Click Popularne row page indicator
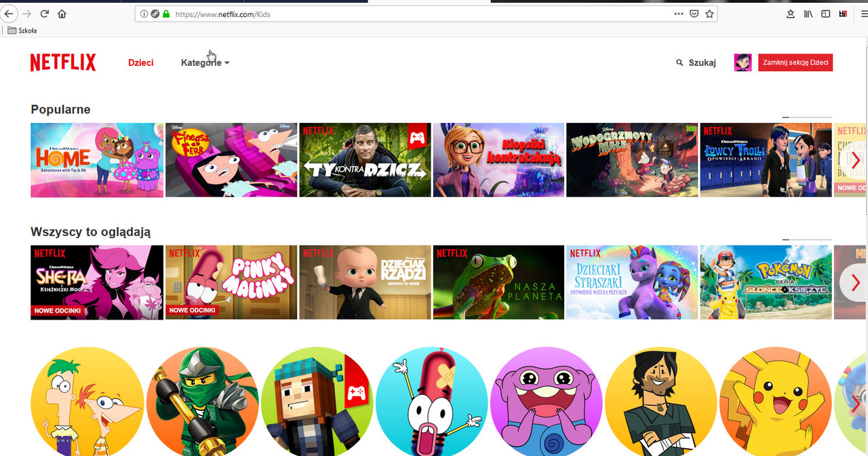 pyautogui.click(x=807, y=117)
